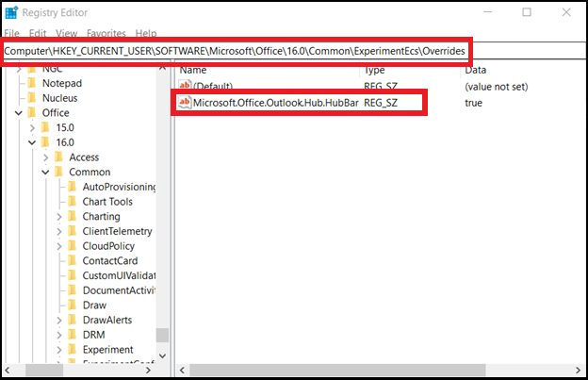Expand the ClientTelemetry key
588x380 pixels.
58,231
